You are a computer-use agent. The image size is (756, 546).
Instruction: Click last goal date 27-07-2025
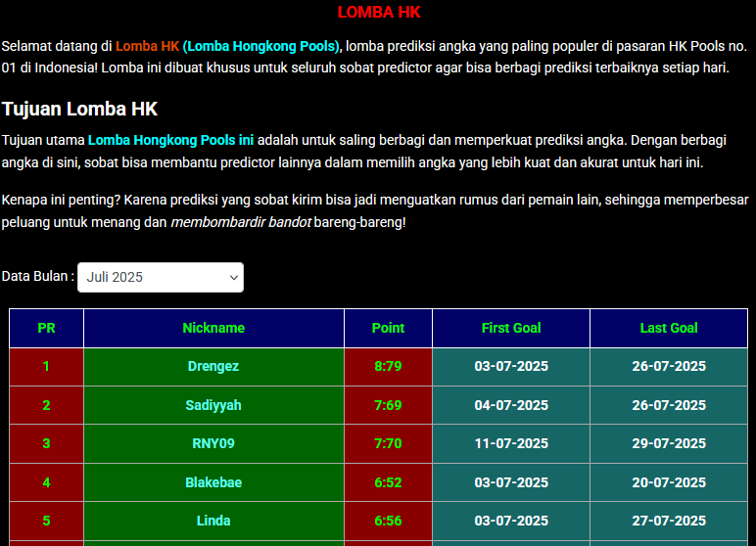point(669,521)
